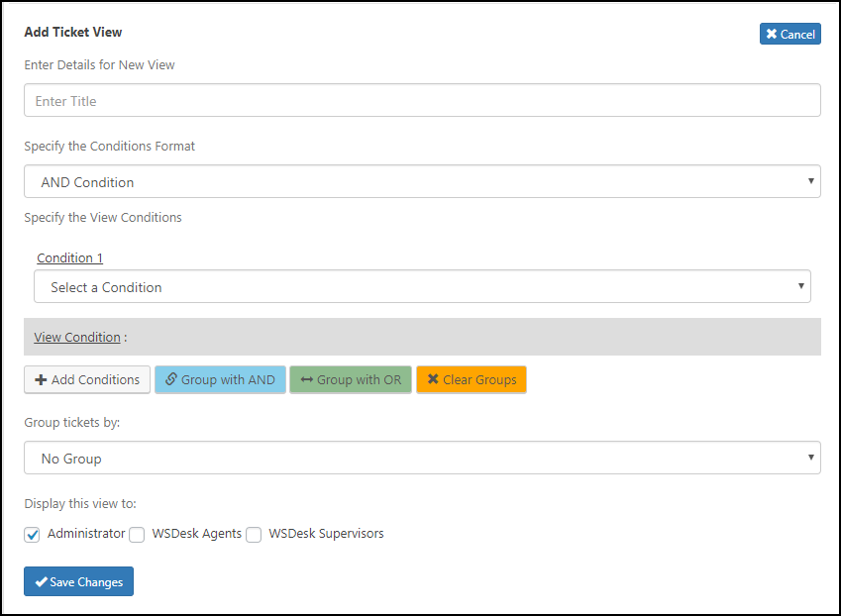Focus the Enter Title text field
Screen dimensions: 841x616
click(422, 100)
